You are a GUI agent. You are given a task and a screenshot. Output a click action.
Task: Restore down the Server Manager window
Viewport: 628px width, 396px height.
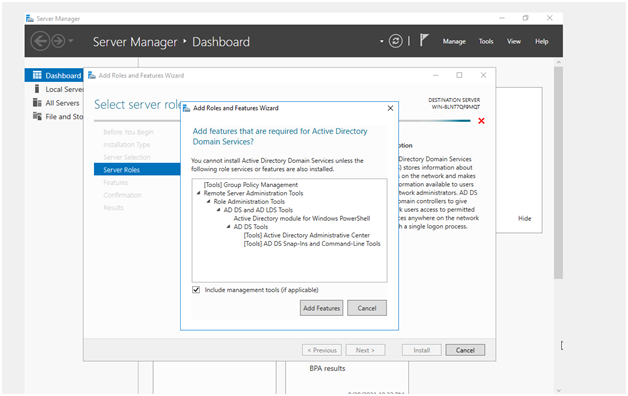525,18
